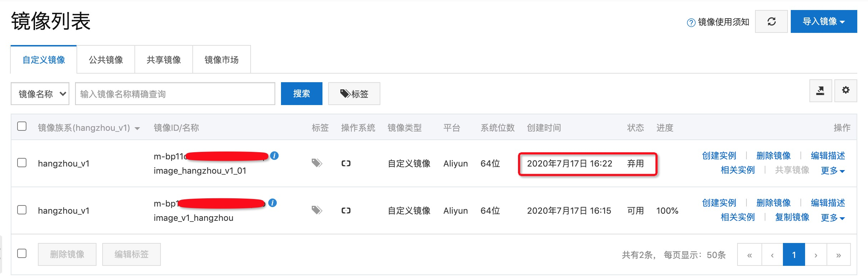Expand the 导入镜像 dropdown button
This screenshot has height=278, width=868.
point(824,21)
